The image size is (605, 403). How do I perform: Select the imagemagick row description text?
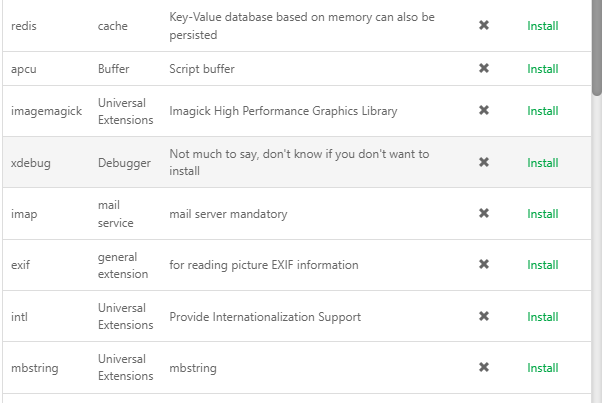283,111
